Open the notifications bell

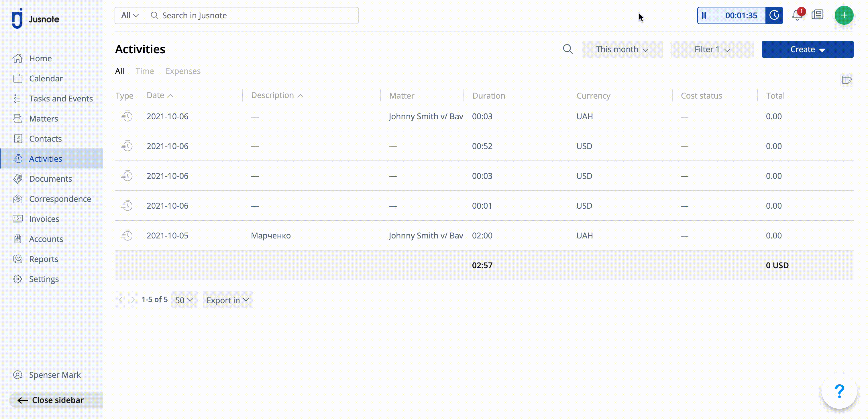tap(797, 15)
